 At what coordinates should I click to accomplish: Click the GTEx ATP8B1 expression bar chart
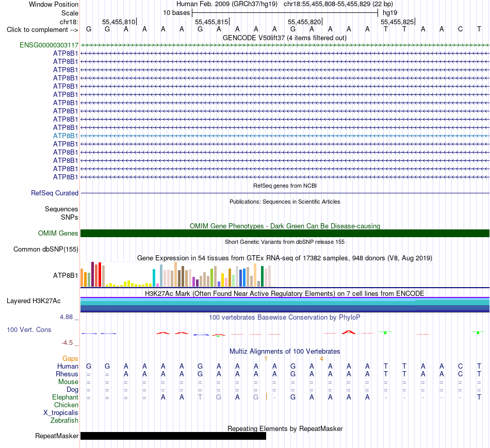click(176, 275)
